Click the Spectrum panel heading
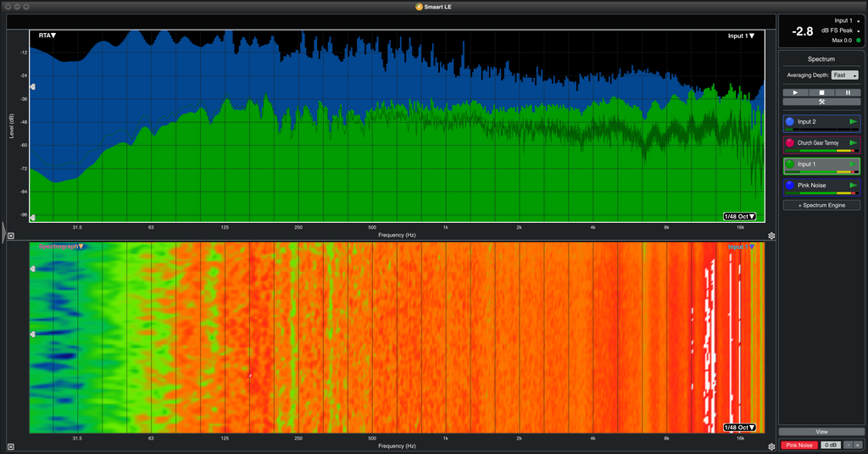The height and width of the screenshot is (454, 868). [821, 59]
